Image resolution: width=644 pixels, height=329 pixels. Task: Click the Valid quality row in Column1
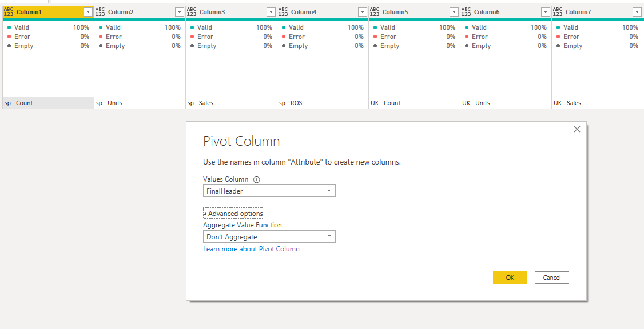coord(49,27)
